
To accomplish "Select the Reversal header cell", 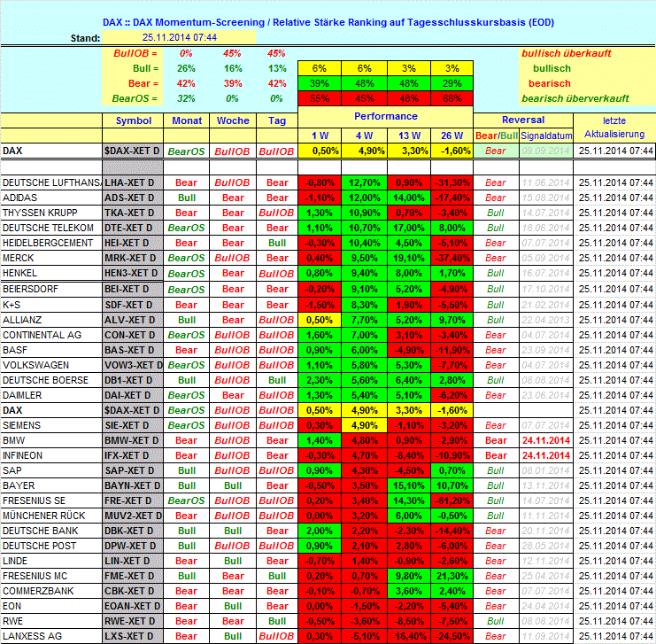I will (523, 120).
